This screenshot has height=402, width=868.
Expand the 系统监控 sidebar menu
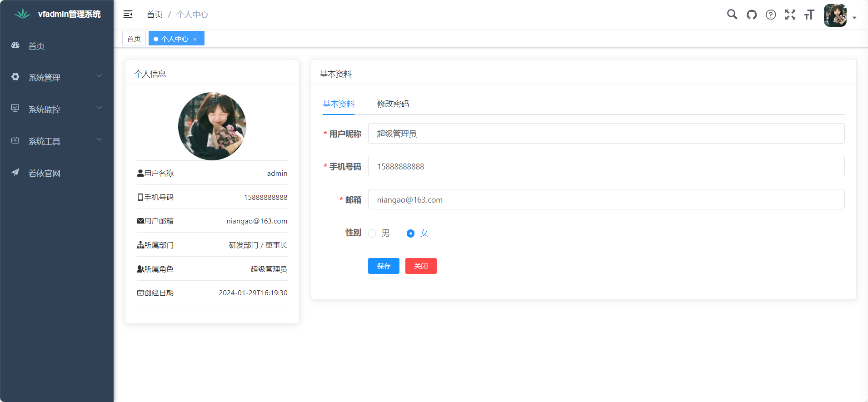pyautogui.click(x=57, y=109)
